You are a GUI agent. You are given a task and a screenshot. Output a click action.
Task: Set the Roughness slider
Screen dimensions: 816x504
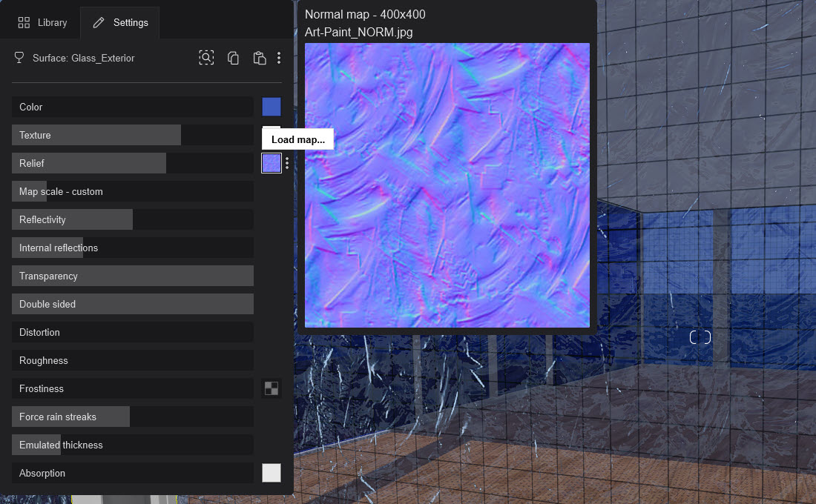(133, 360)
